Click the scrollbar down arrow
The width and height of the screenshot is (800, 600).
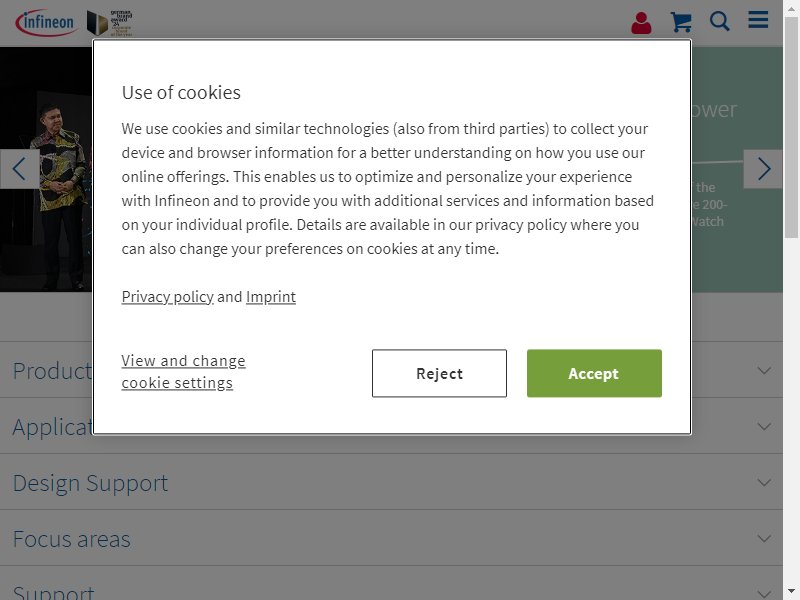click(x=791, y=592)
